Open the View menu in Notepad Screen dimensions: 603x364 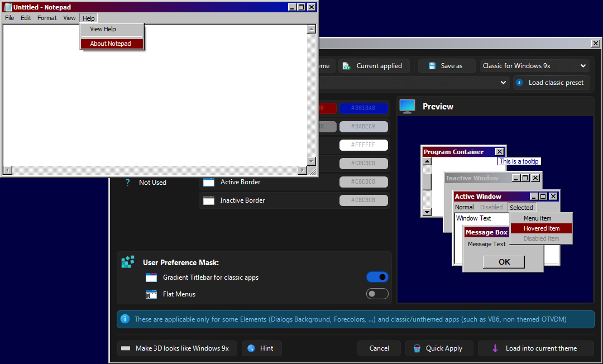pos(69,18)
